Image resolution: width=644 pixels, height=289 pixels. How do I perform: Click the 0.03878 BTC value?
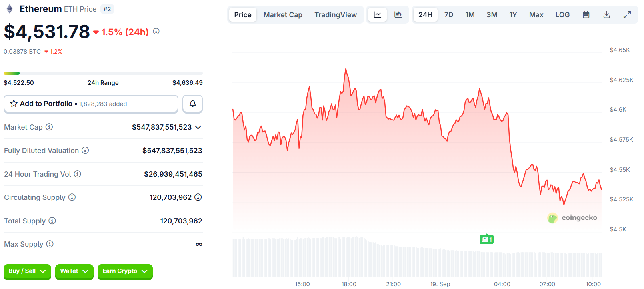tap(22, 52)
